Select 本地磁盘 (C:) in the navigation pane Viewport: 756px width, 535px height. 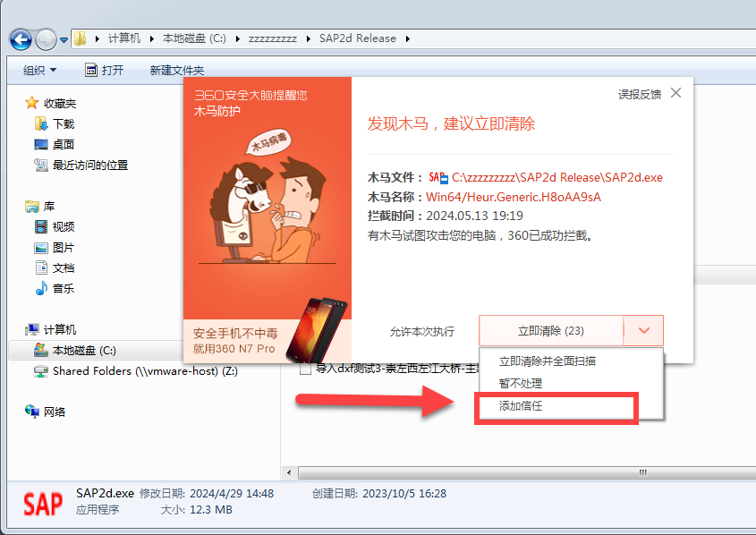pyautogui.click(x=84, y=351)
